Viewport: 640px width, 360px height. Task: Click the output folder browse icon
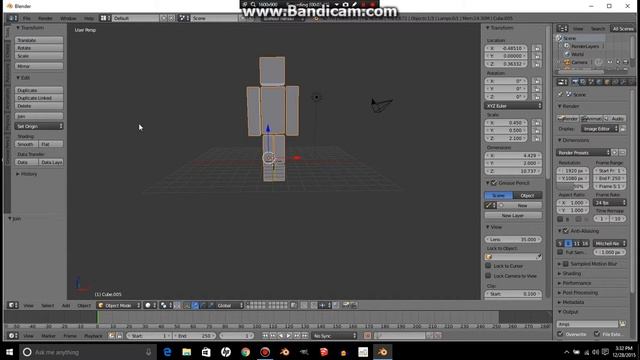pos(622,324)
